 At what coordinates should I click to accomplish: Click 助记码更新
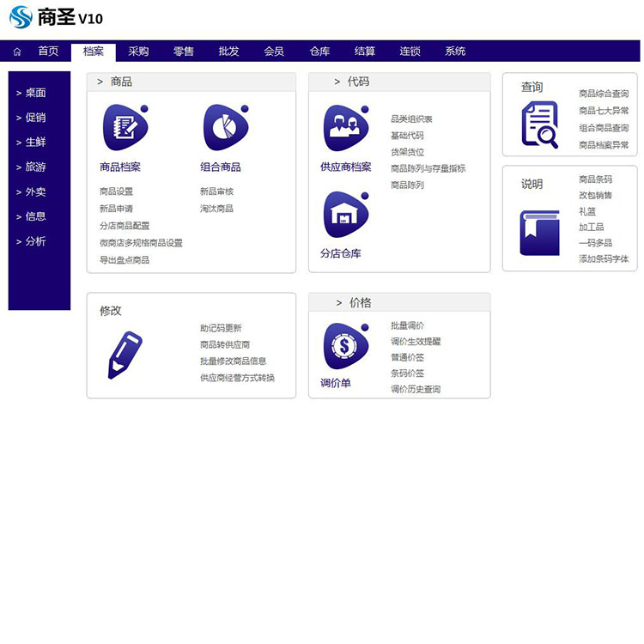[x=221, y=328]
